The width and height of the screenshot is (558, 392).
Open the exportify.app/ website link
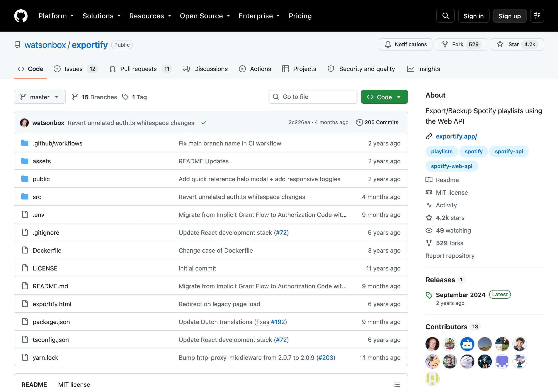click(x=456, y=136)
